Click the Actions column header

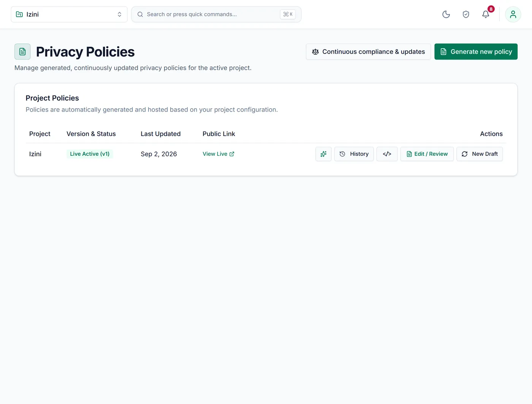pyautogui.click(x=491, y=134)
